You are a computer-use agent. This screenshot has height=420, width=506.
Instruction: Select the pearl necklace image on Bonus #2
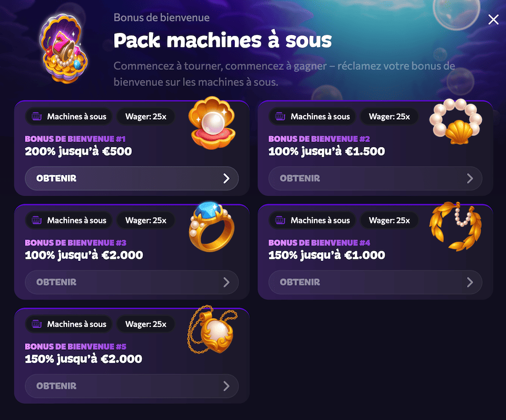pos(455,121)
